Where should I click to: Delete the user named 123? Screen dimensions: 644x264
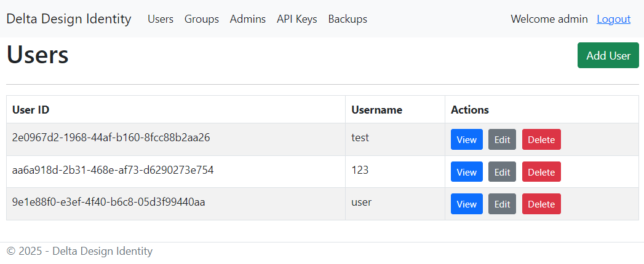tap(541, 172)
